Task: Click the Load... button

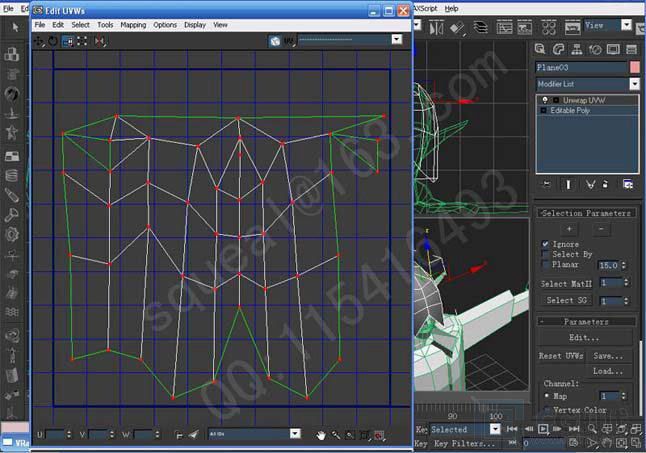Action: (608, 371)
